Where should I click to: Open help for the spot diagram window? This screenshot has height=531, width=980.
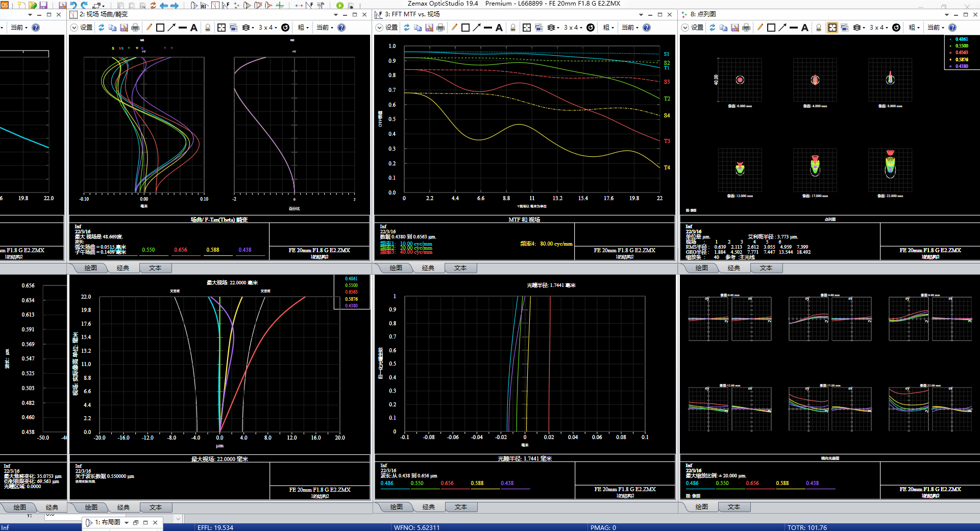click(x=952, y=28)
